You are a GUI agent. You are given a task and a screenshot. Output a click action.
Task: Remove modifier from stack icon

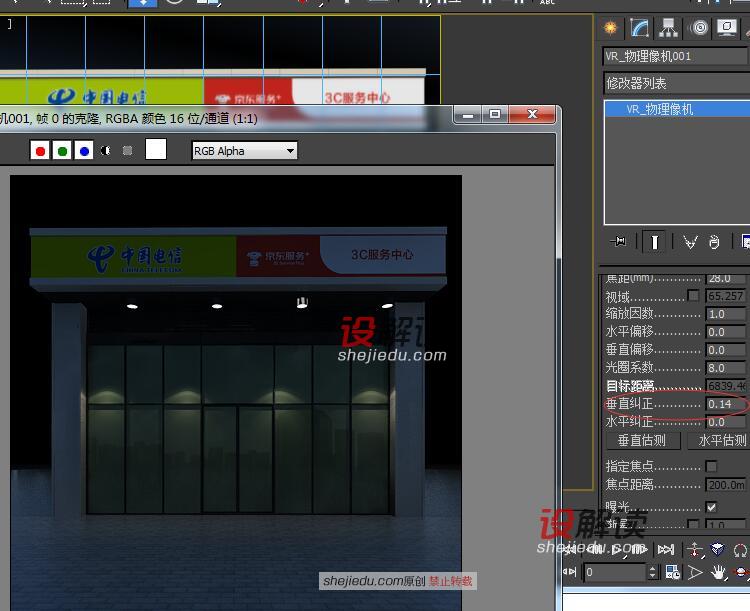tap(714, 242)
